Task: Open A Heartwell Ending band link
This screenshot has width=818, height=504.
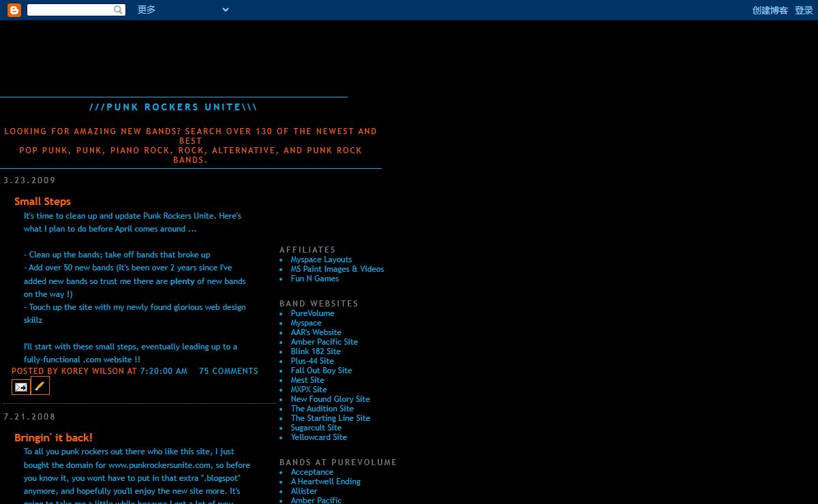Action: 326,482
